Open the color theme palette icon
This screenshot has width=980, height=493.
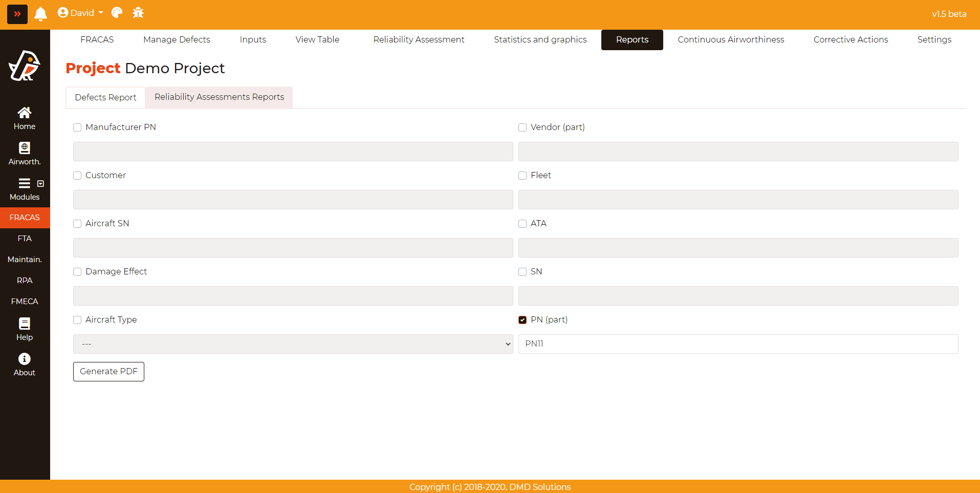(x=117, y=13)
